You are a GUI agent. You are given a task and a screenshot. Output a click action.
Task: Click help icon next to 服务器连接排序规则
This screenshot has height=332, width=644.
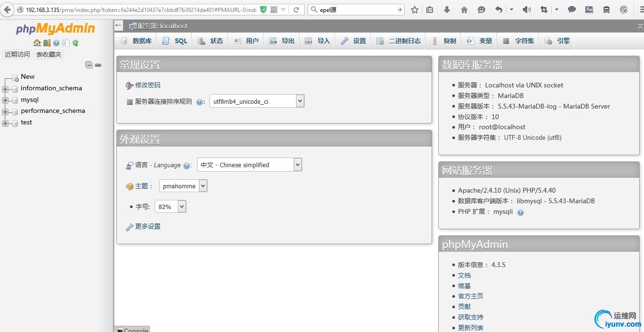coord(200,102)
